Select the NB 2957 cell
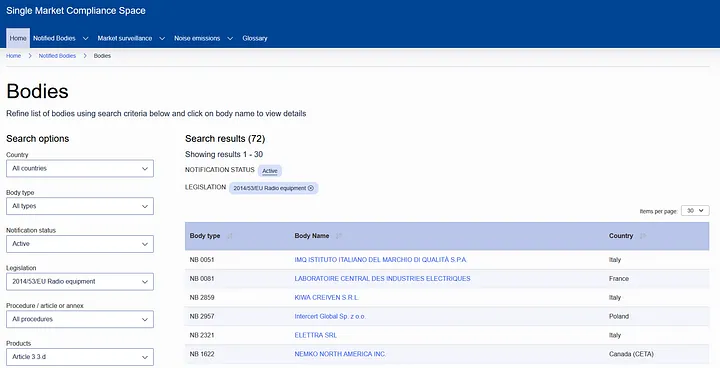The height and width of the screenshot is (368, 720). [202, 317]
